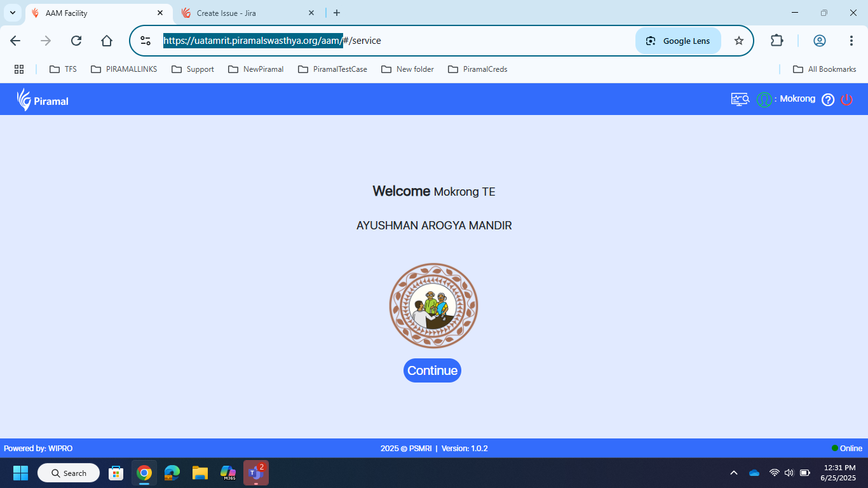Image resolution: width=868 pixels, height=488 pixels.
Task: Open the Chrome profile icon
Action: pyautogui.click(x=820, y=41)
